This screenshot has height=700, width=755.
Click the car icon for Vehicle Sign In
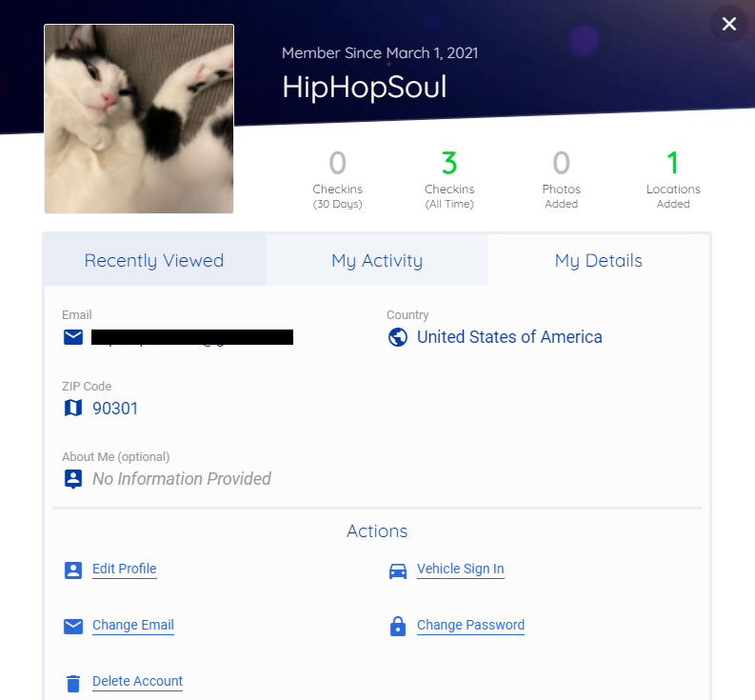click(x=398, y=570)
